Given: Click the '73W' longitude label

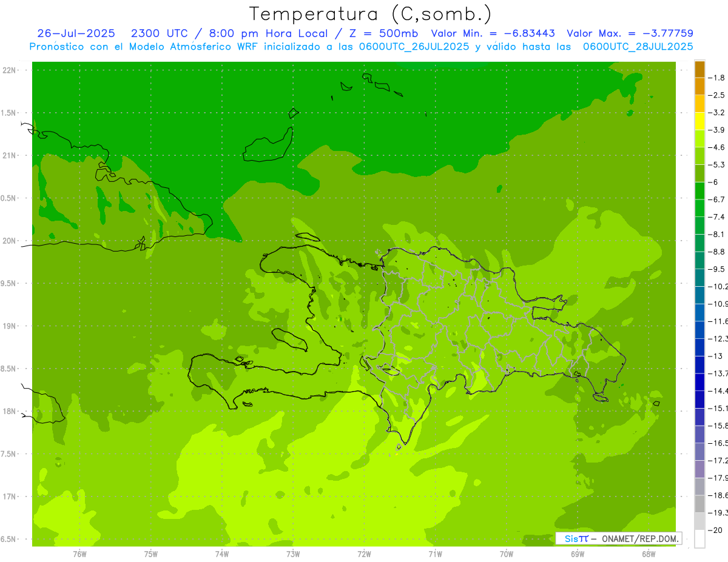Looking at the screenshot, I should point(293,554).
